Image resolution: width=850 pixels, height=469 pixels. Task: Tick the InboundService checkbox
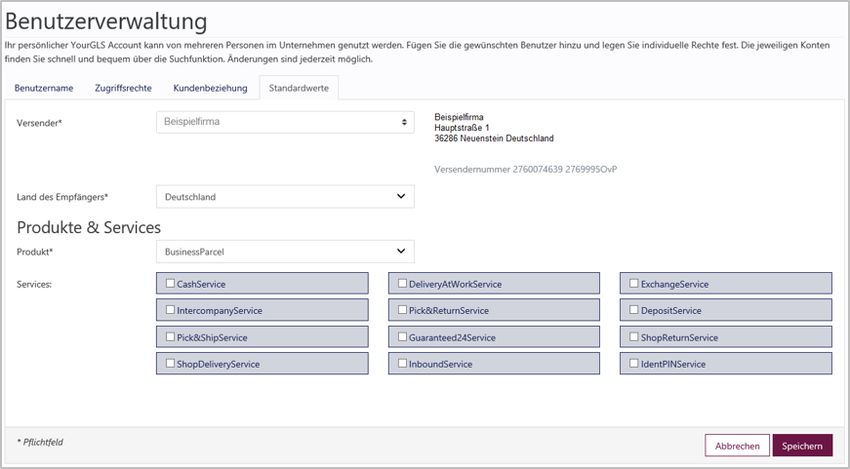point(402,364)
